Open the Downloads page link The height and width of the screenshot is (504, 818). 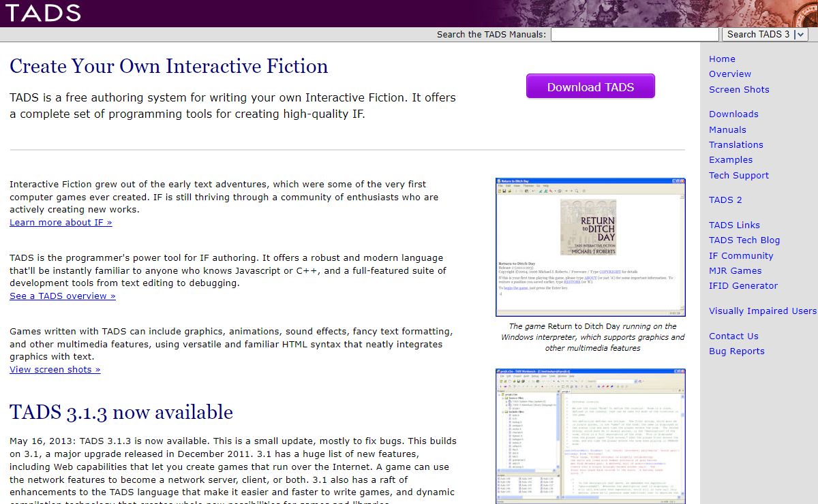733,114
